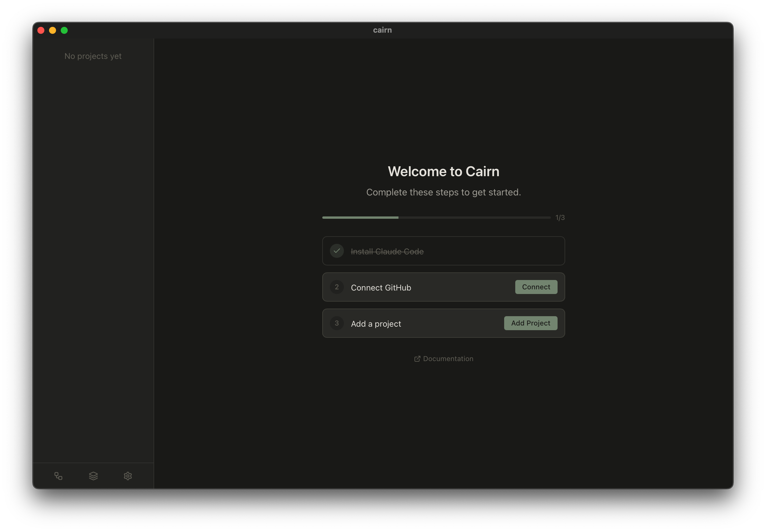
Task: Click the checkmark circle on Install Claude Code
Action: click(337, 251)
